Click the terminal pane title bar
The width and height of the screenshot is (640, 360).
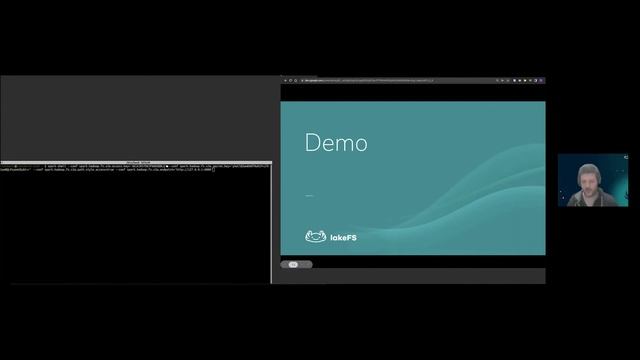136,162
